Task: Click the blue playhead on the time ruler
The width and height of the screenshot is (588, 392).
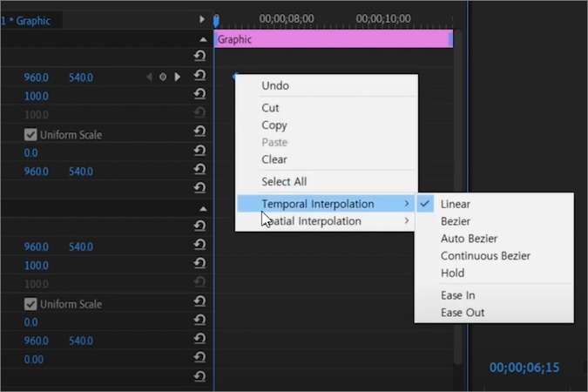Action: pyautogui.click(x=216, y=19)
